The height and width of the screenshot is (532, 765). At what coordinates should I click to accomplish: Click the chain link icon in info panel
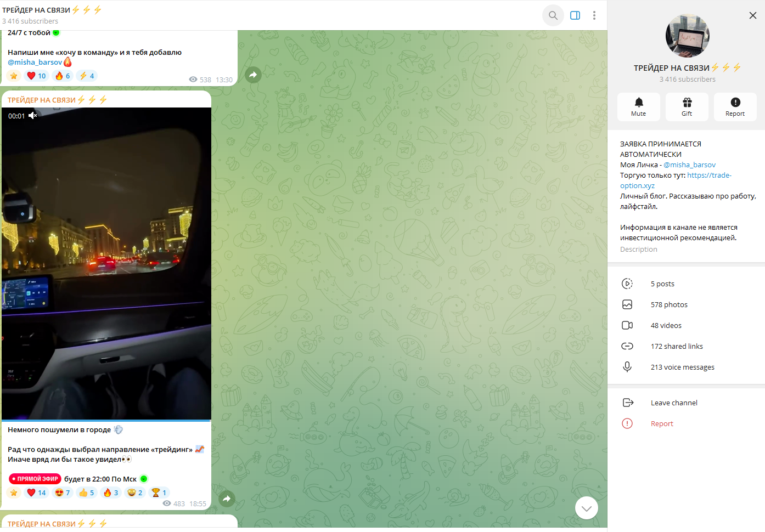tap(627, 346)
